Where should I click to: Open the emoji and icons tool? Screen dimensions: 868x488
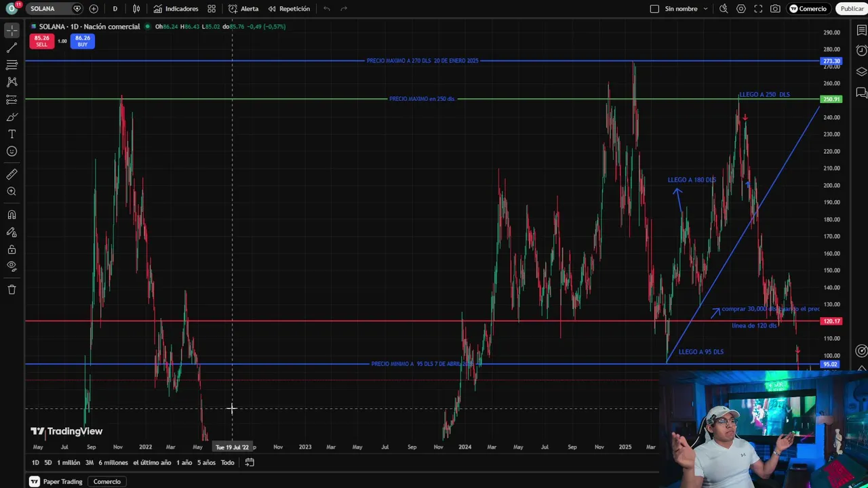pos(12,151)
